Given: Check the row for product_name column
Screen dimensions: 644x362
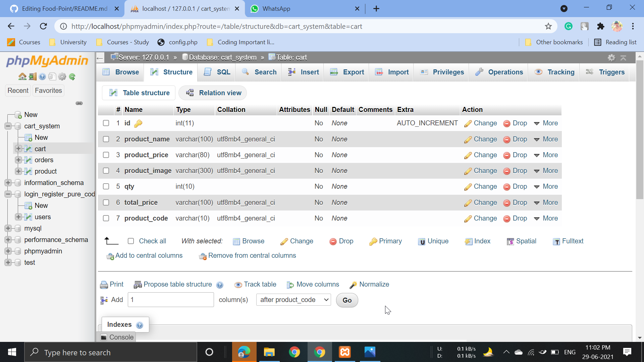Looking at the screenshot, I should click(106, 139).
